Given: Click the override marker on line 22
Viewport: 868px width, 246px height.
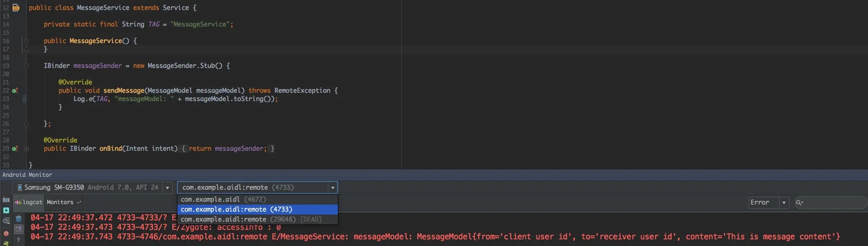Looking at the screenshot, I should tap(15, 90).
